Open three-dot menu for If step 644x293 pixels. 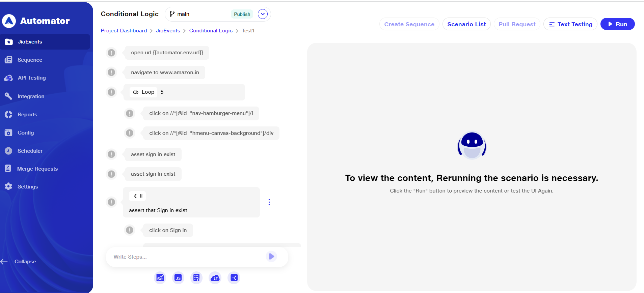tap(269, 202)
